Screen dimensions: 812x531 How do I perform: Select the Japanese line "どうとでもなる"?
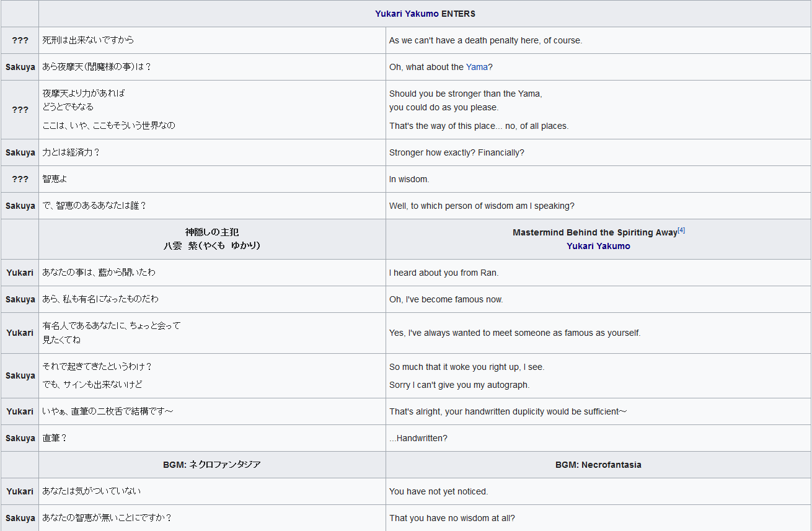click(x=68, y=107)
